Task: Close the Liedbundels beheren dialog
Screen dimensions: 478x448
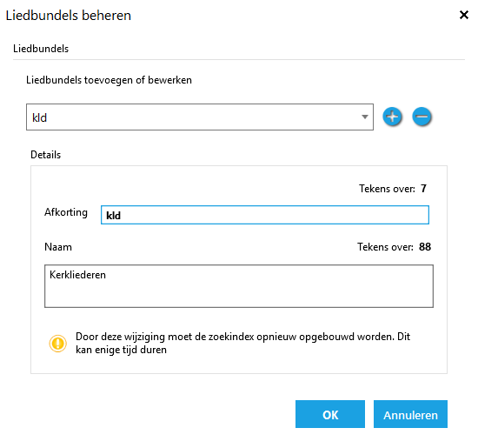Action: tap(464, 15)
